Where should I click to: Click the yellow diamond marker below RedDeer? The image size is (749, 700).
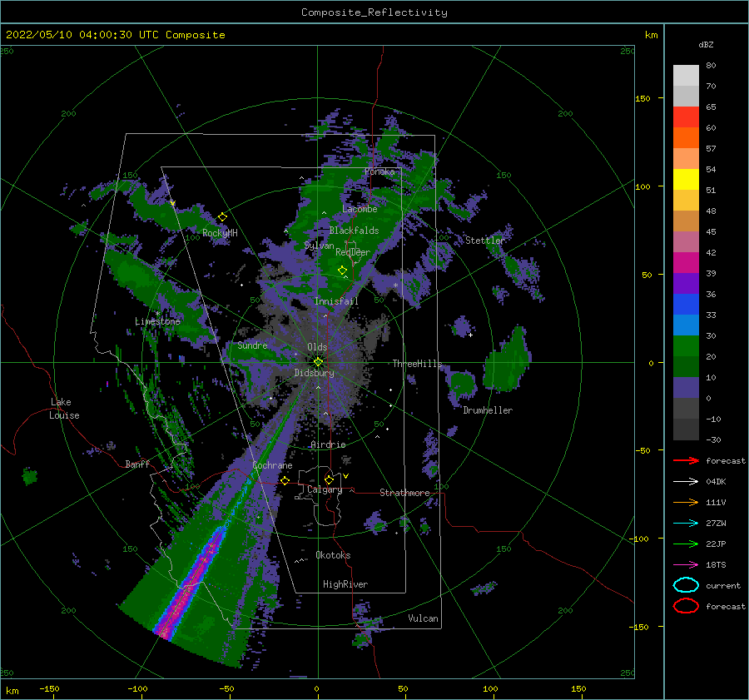tap(342, 270)
